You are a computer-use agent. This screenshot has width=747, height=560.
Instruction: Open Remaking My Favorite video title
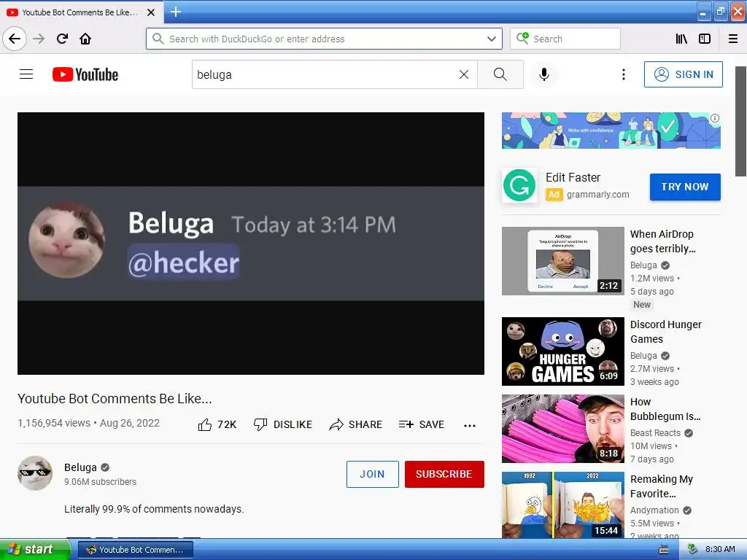click(661, 486)
